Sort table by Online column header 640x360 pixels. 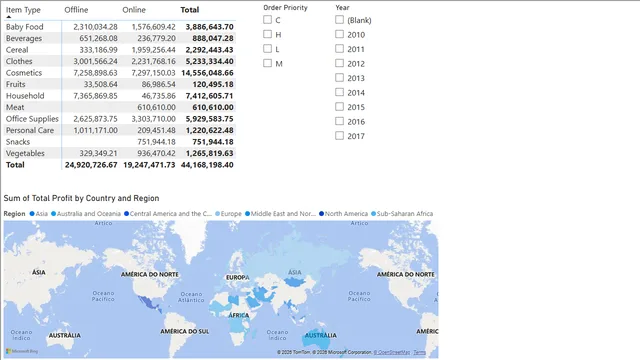134,10
